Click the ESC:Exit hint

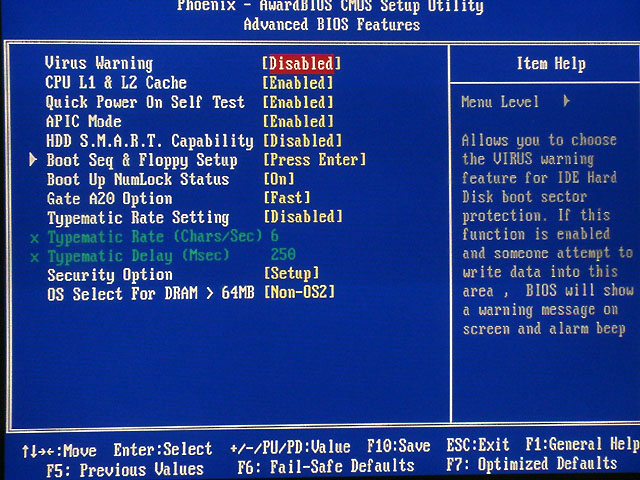[478, 444]
